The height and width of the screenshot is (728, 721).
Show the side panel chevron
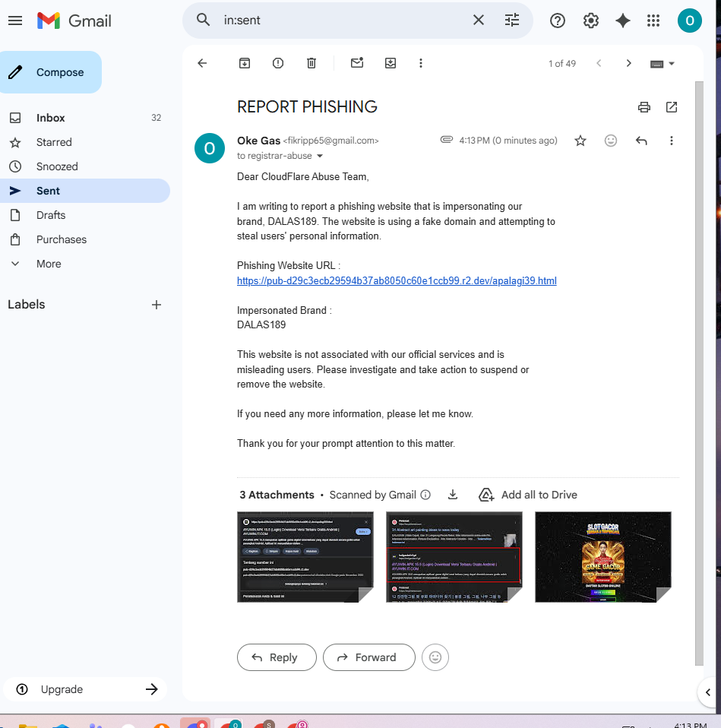(x=708, y=692)
